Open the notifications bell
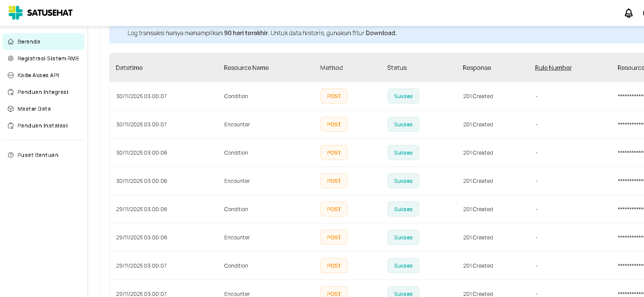This screenshot has width=644, height=297. coord(629,13)
